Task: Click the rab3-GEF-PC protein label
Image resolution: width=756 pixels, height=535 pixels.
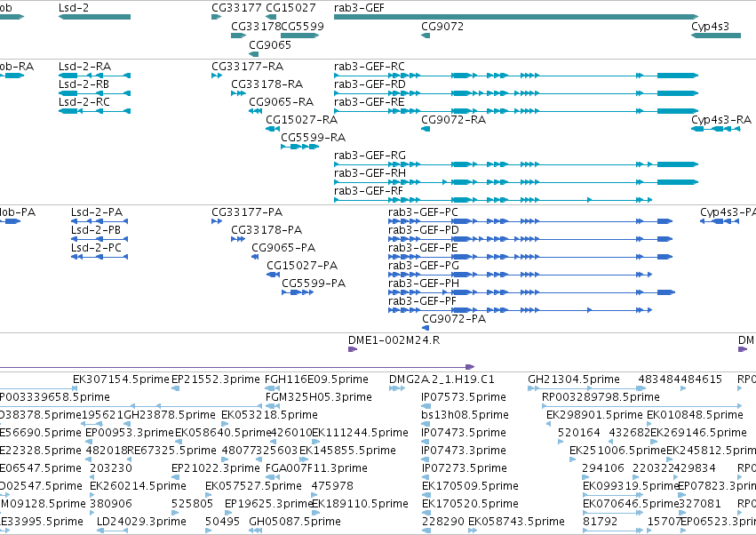Action: tap(423, 212)
